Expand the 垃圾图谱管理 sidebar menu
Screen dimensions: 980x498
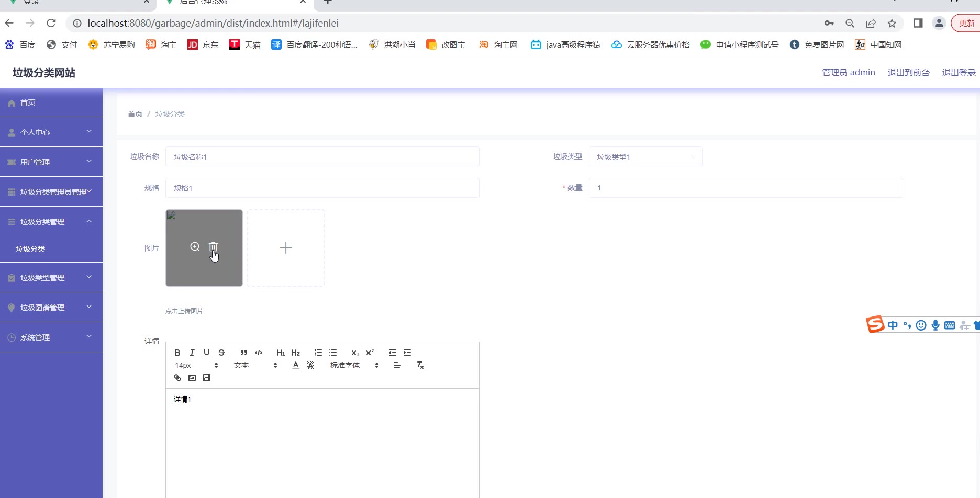pos(51,308)
